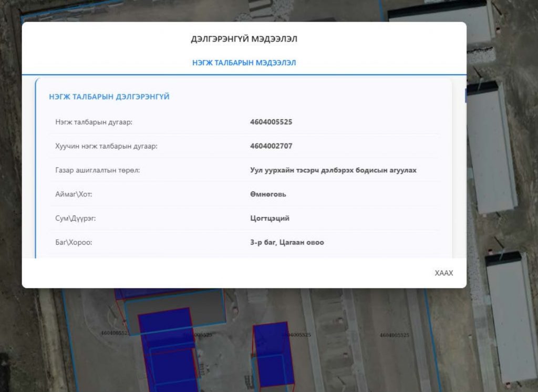
Task: Select old parcel number value 4604002707
Action: coord(271,146)
